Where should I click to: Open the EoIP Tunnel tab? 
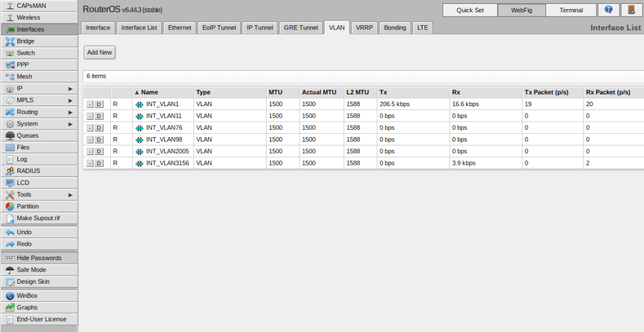tap(219, 28)
